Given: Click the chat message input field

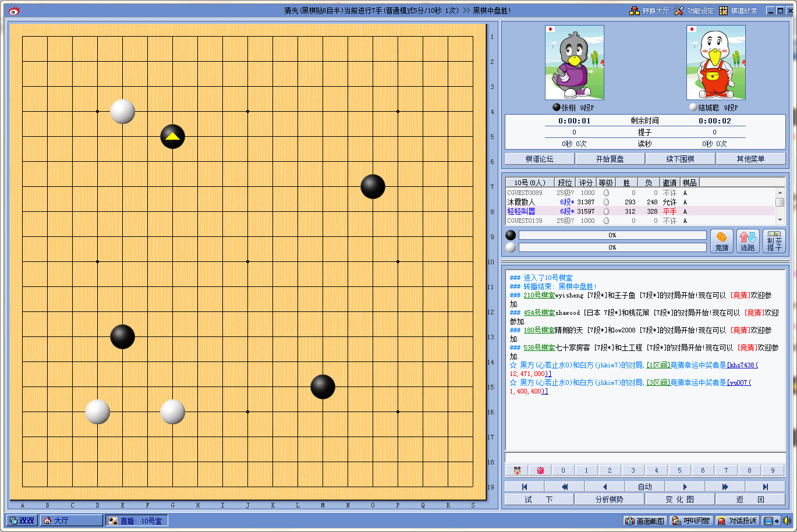Looking at the screenshot, I should [644, 457].
